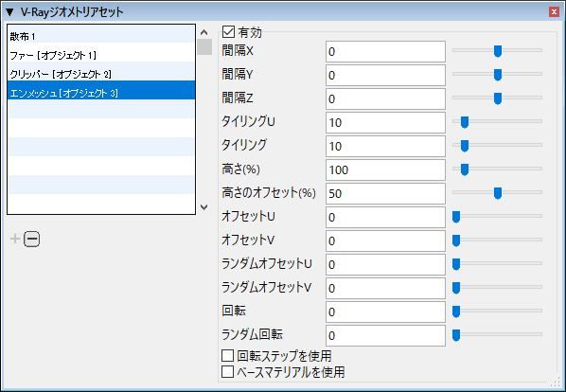
Task: Click the 間隔Y slider handle
Action: [498, 75]
